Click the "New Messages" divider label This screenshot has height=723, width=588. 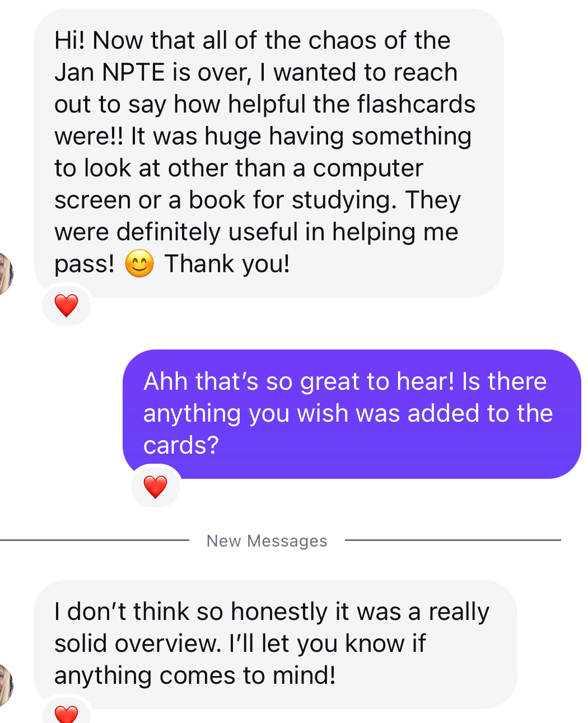click(267, 541)
